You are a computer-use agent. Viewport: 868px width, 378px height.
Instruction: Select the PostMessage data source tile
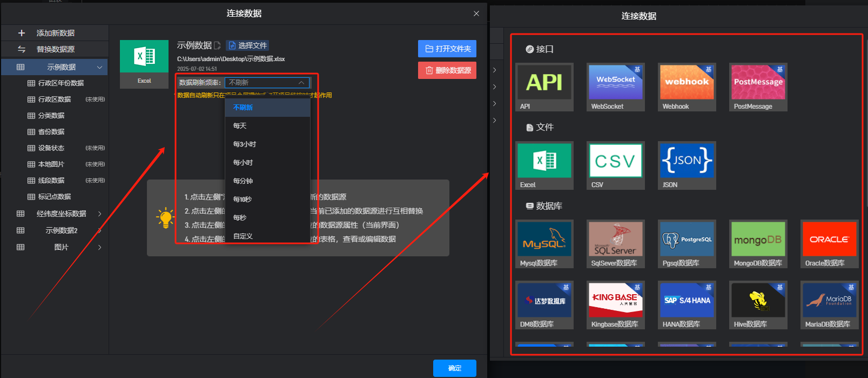758,87
